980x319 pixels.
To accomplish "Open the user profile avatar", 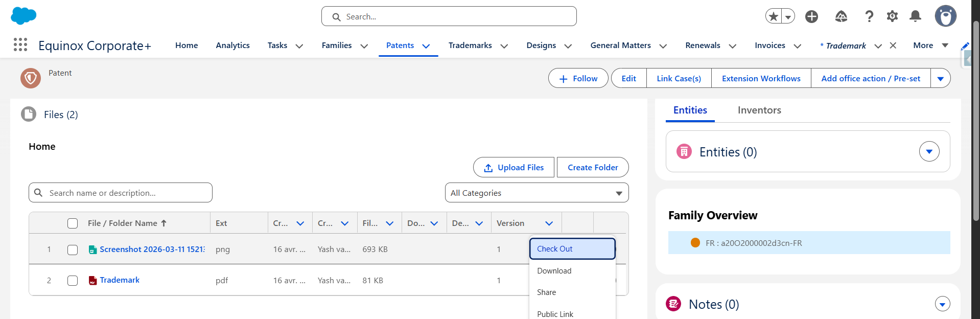I will point(945,16).
